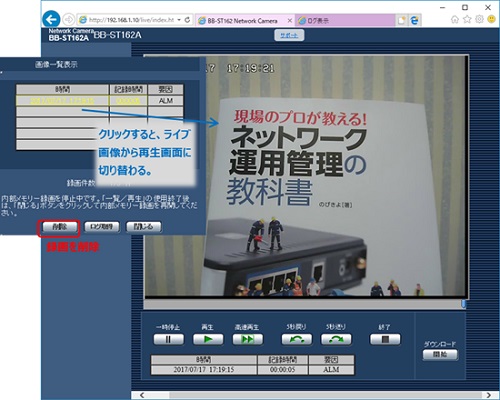Click the ログ取得 button
500x400 pixels.
coord(102,227)
